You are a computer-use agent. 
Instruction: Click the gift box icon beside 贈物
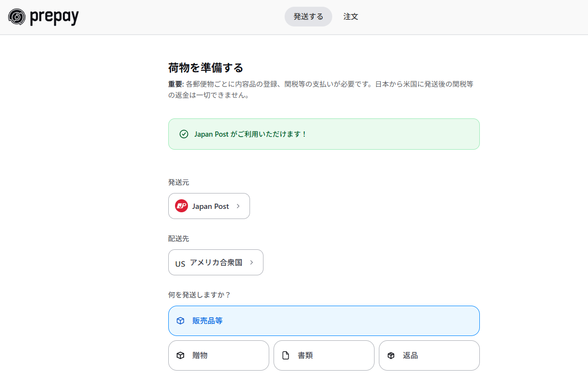pos(180,356)
